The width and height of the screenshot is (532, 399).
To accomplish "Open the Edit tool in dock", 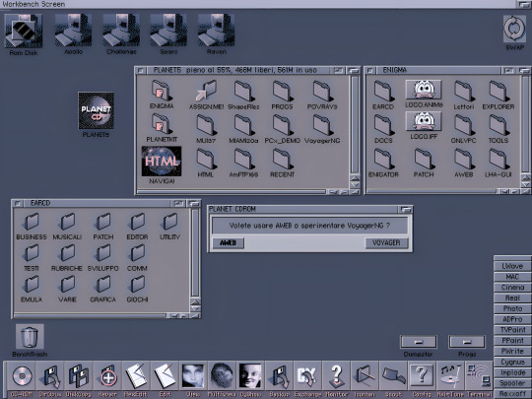I will (x=165, y=376).
